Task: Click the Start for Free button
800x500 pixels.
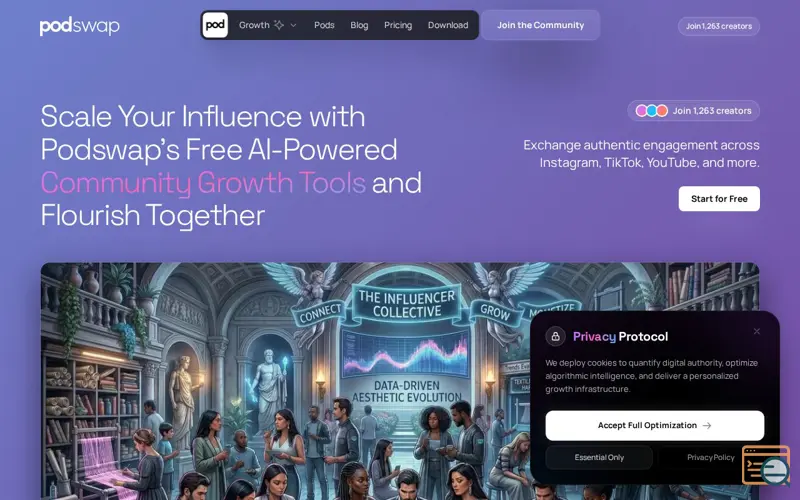Action: (x=719, y=199)
